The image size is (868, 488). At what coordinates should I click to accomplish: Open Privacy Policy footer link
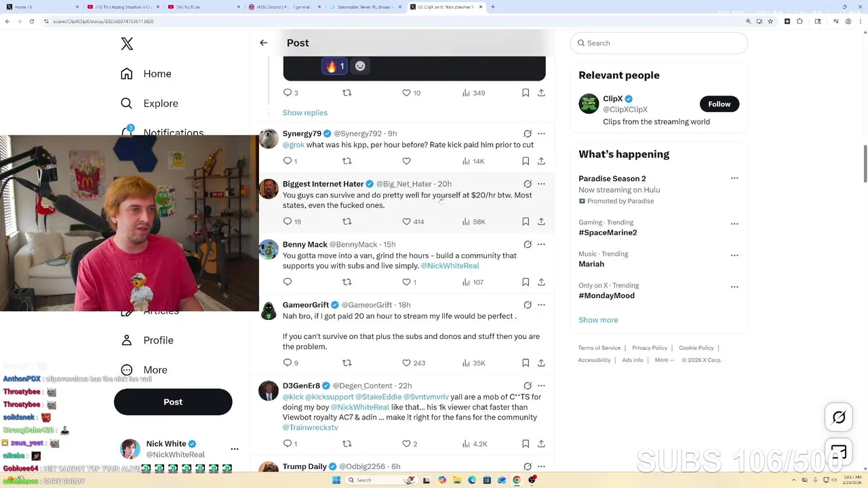click(x=650, y=348)
